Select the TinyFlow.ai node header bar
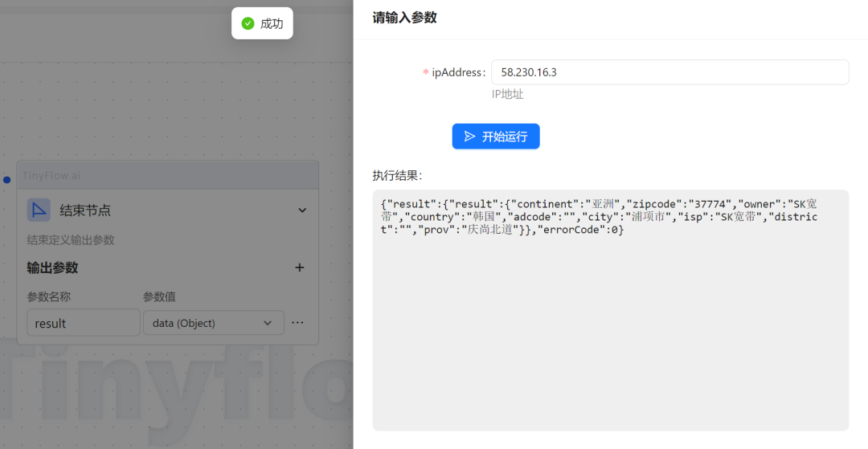This screenshot has width=868, height=449. coord(167,175)
